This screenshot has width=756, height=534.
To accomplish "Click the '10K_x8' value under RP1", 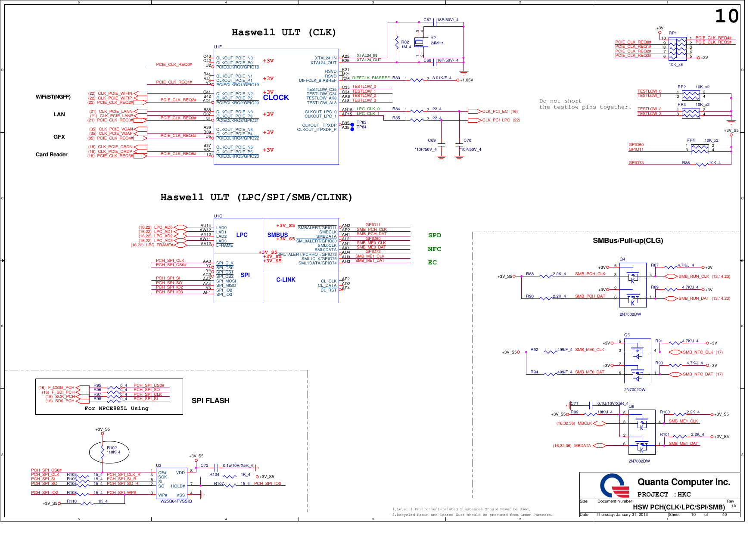I will 675,65.
